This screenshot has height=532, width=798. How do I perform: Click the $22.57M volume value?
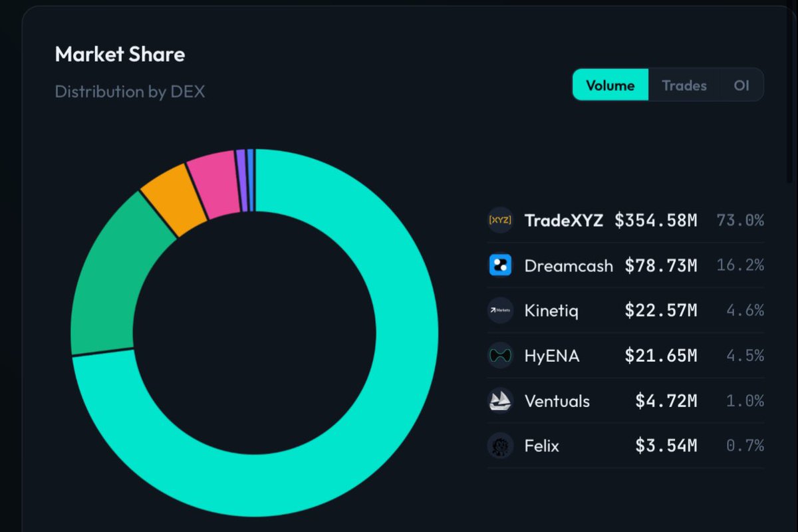(x=661, y=311)
